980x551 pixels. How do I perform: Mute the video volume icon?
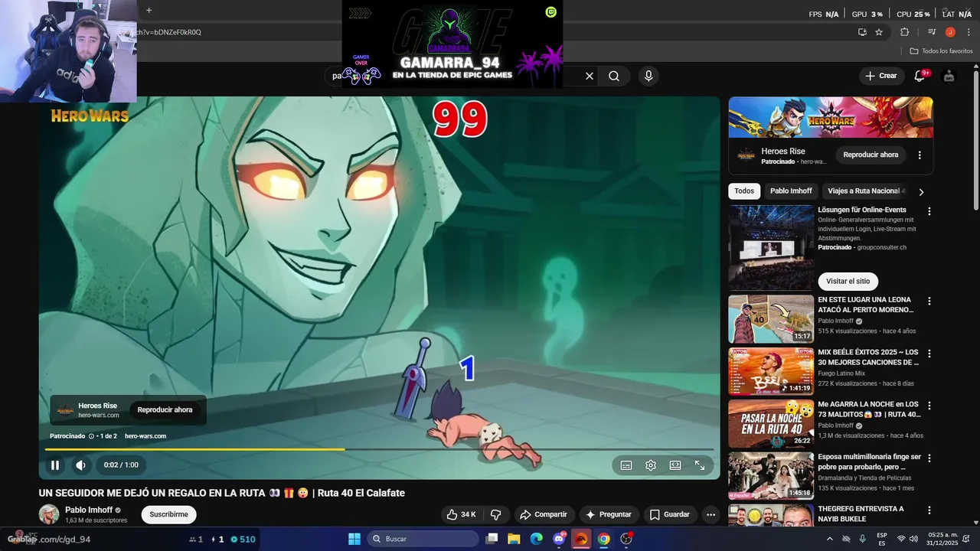point(80,465)
